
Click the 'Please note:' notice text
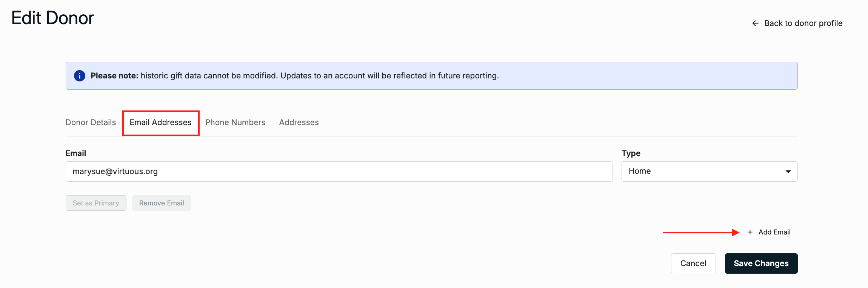click(114, 76)
